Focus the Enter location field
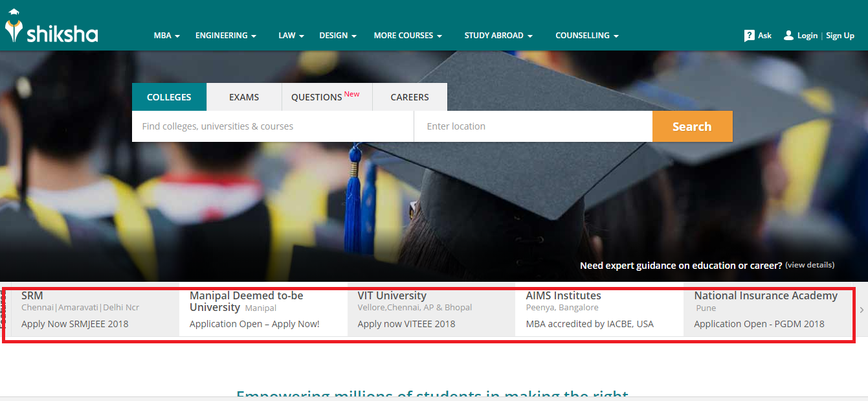Viewport: 868px width, 401px height. 533,126
